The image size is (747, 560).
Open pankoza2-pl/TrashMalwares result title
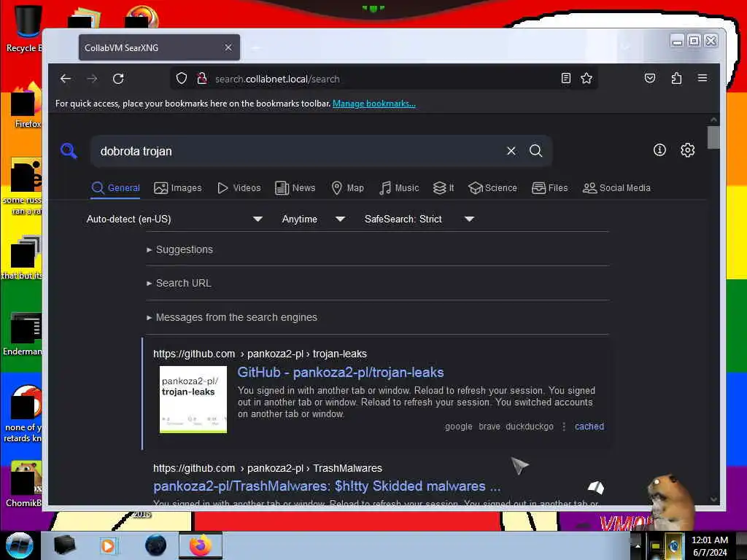pos(327,486)
